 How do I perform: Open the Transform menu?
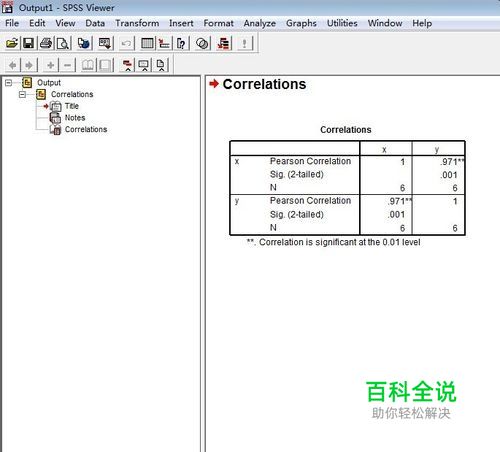pyautogui.click(x=137, y=23)
